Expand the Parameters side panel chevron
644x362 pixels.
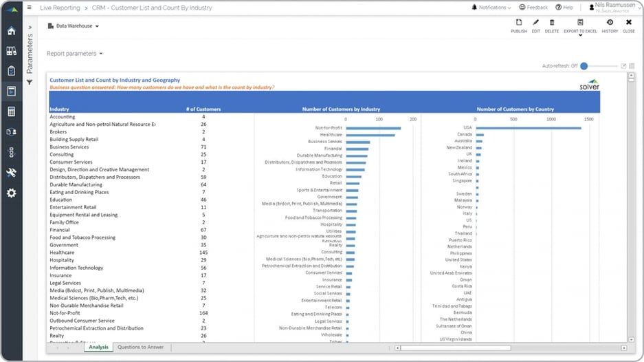[x=30, y=28]
